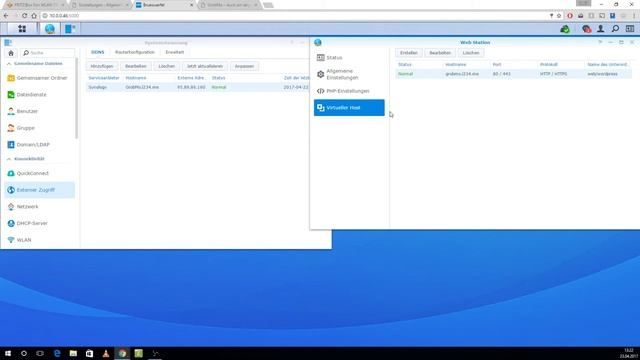Image resolution: width=640 pixels, height=360 pixels.
Task: Click the PHP-Einstellungen code icon
Action: click(320, 91)
